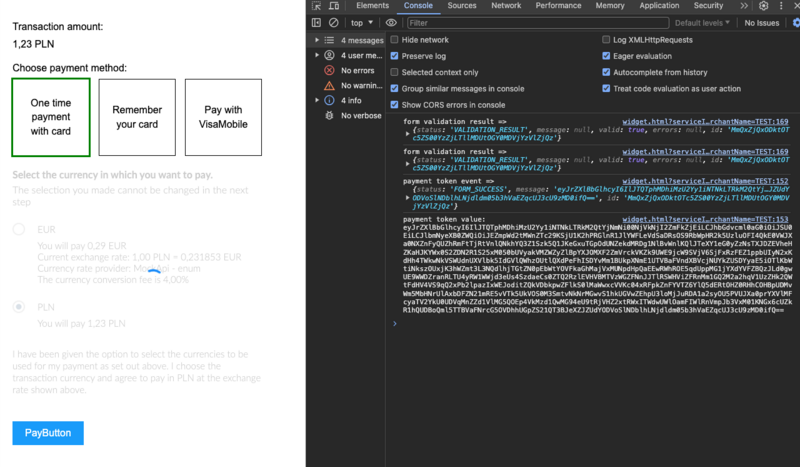Select the No warnings triangle icon
The height and width of the screenshot is (467, 800).
(330, 85)
